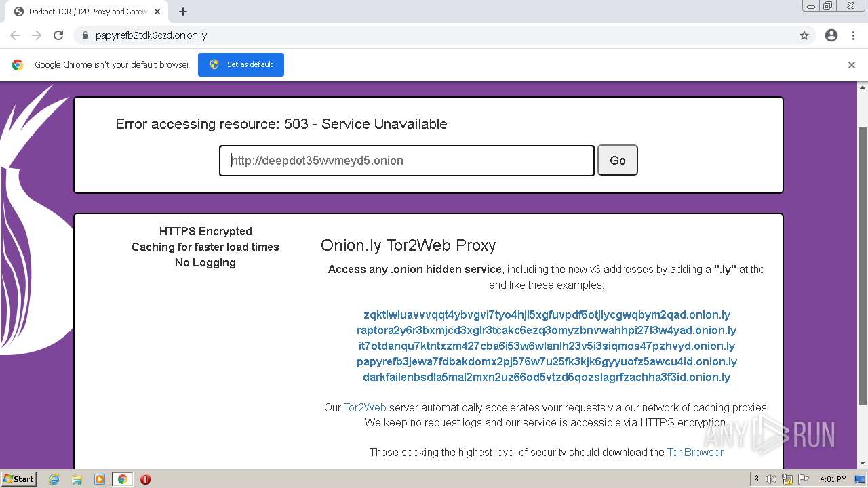Click the Onion.ly Tor2Web Proxy heading
Image resolution: width=868 pixels, height=488 pixels.
[408, 245]
